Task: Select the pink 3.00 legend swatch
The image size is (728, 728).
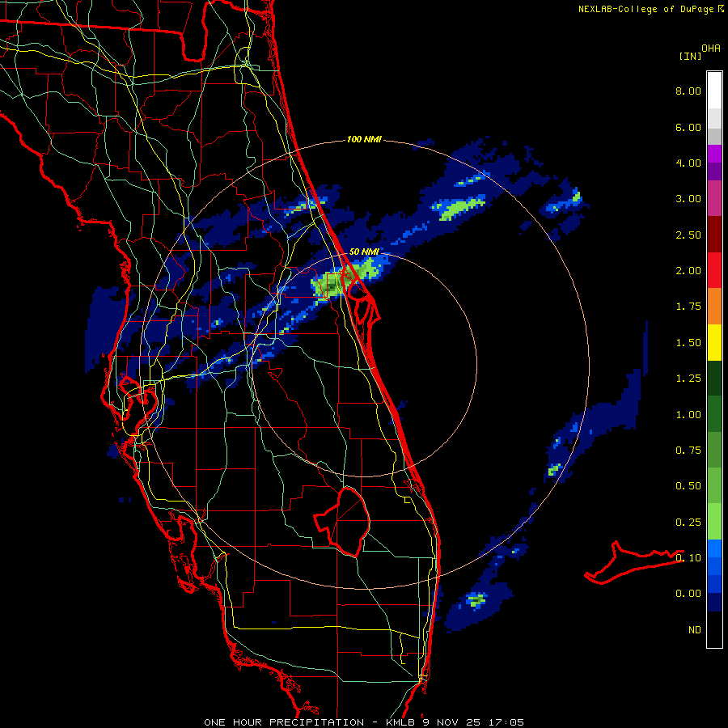Action: point(714,198)
